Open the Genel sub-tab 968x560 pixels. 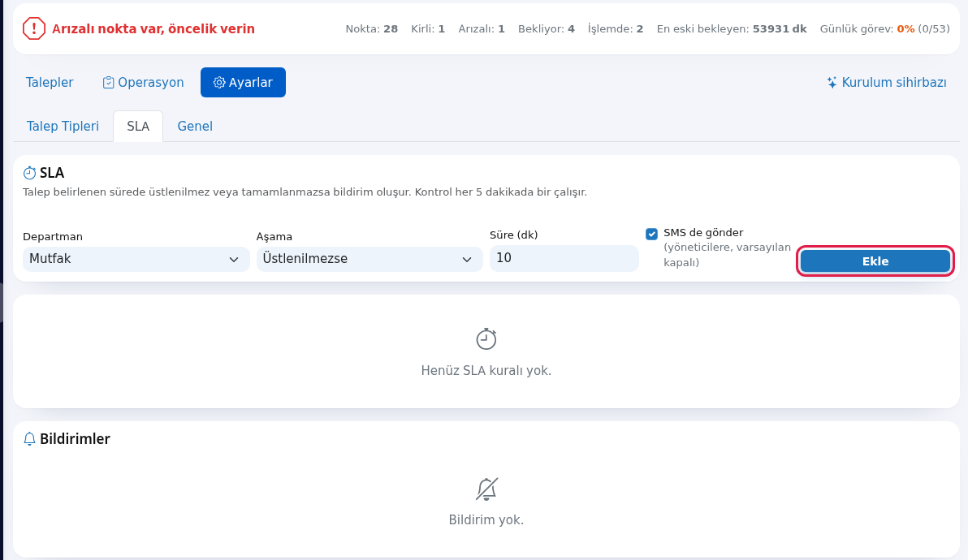pos(195,126)
